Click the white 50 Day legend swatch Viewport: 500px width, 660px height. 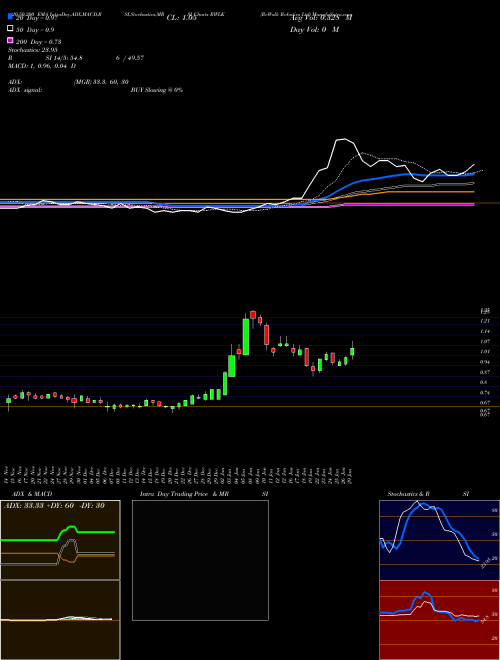11,29
